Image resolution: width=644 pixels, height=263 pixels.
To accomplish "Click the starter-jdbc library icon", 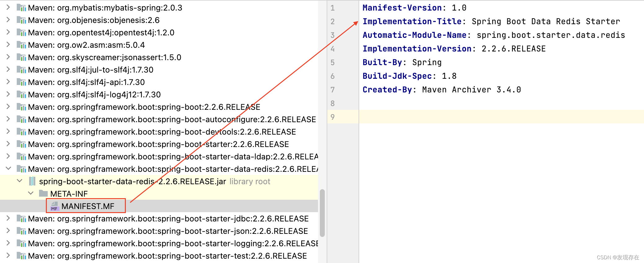I will pyautogui.click(x=21, y=219).
